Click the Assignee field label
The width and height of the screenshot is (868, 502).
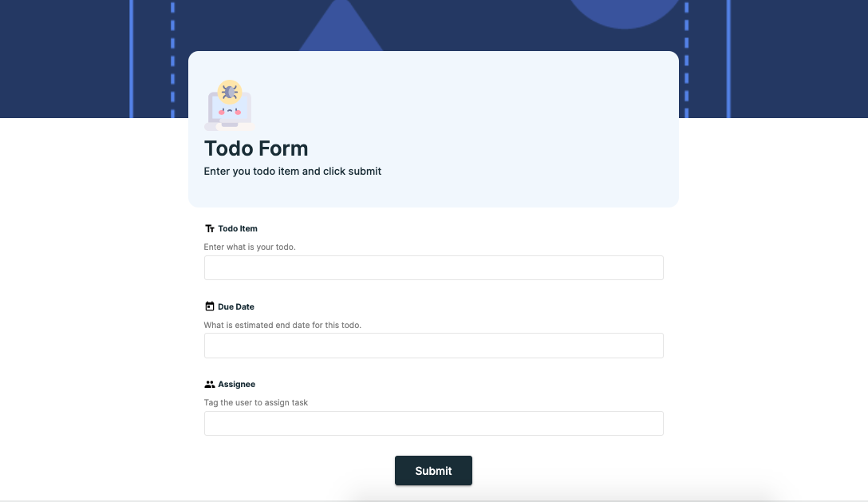(237, 384)
